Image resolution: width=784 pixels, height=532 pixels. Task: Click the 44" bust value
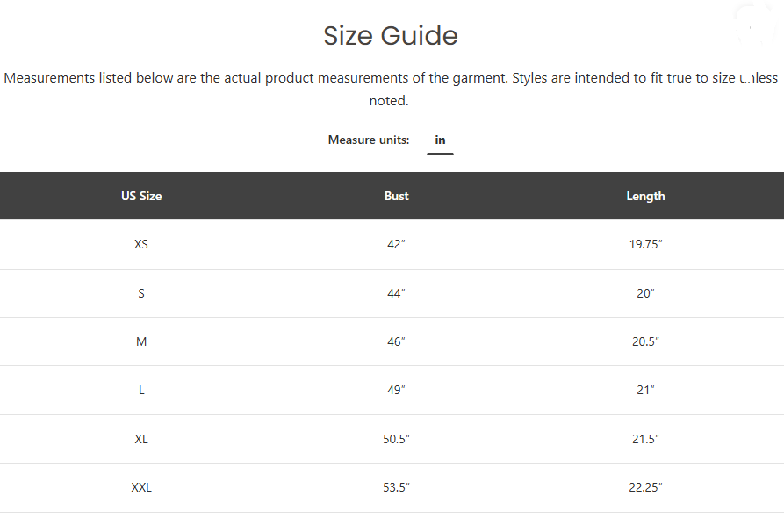(x=396, y=293)
